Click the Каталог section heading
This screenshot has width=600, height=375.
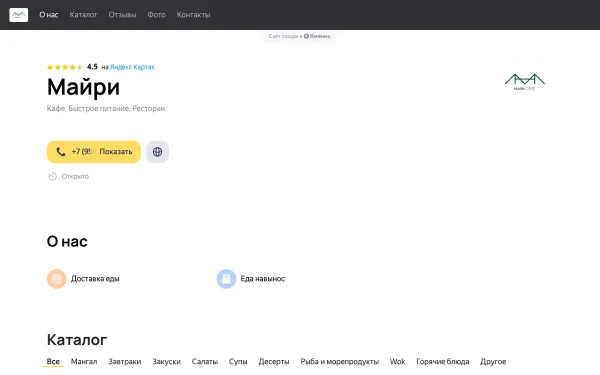[77, 340]
